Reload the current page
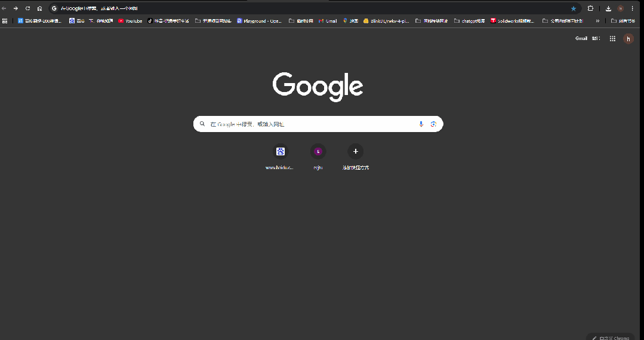The height and width of the screenshot is (340, 644). coord(27,8)
